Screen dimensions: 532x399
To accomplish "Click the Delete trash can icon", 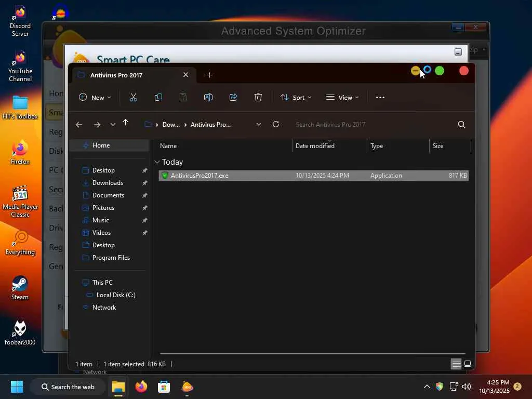I will pyautogui.click(x=258, y=97).
